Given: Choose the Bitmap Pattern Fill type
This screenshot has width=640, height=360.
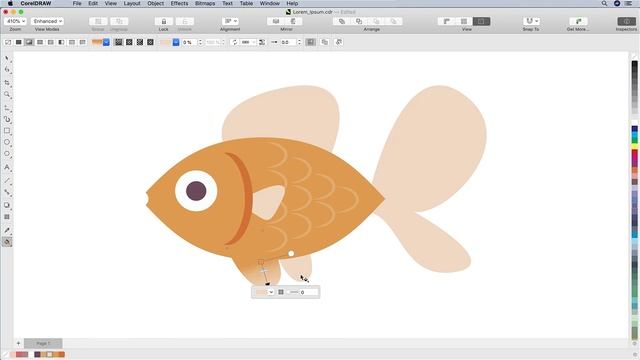Looking at the screenshot, I should [50, 42].
